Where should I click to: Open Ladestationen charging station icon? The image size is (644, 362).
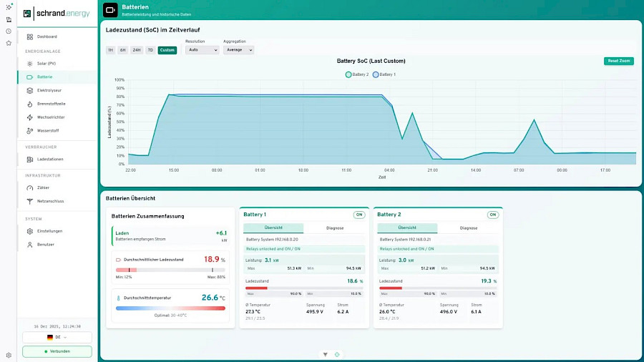pyautogui.click(x=29, y=160)
